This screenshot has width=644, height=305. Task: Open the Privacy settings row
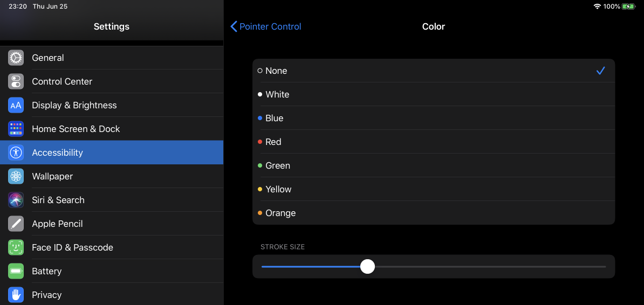pyautogui.click(x=112, y=295)
